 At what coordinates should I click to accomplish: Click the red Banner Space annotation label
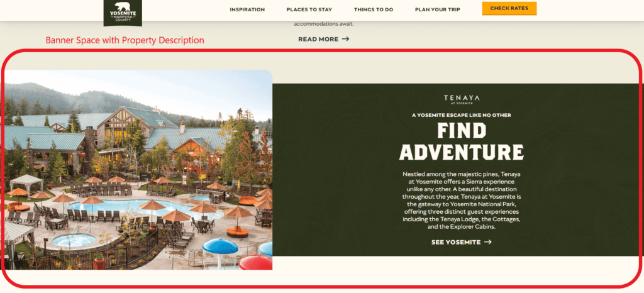[125, 40]
